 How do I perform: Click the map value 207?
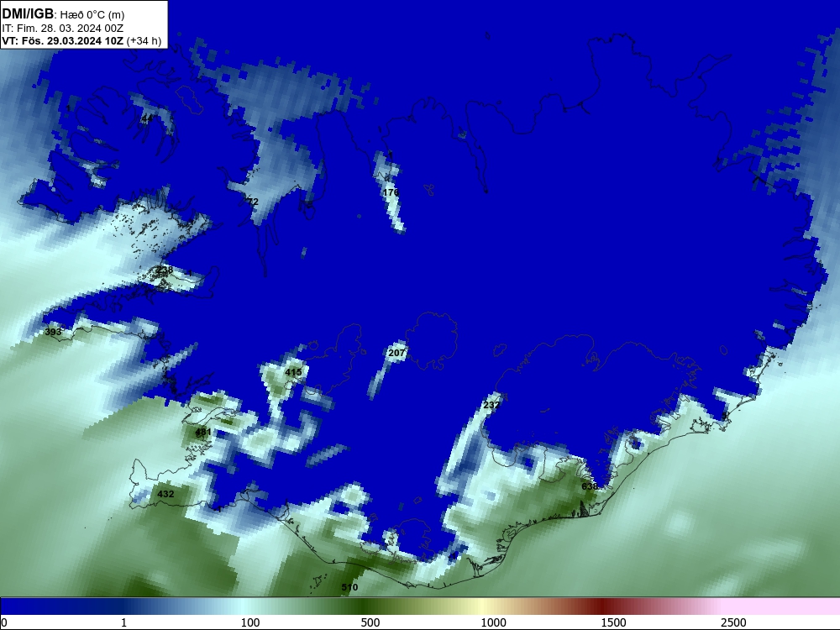396,353
